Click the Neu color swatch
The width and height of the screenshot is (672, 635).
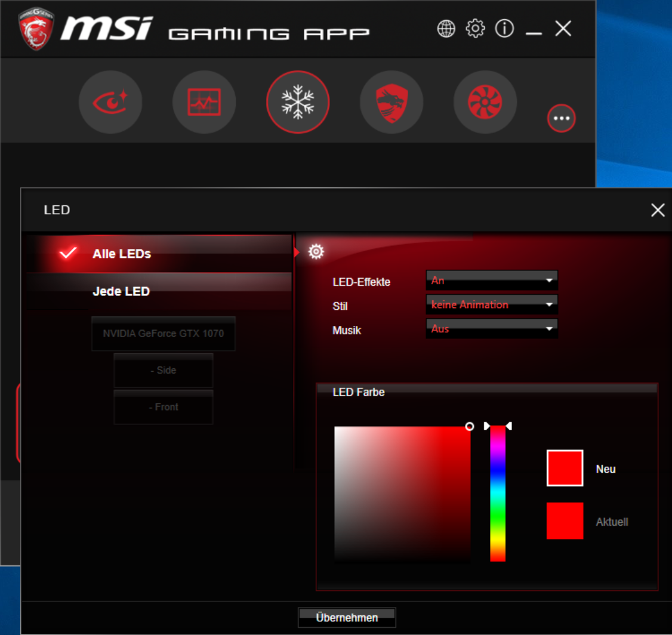pyautogui.click(x=565, y=468)
